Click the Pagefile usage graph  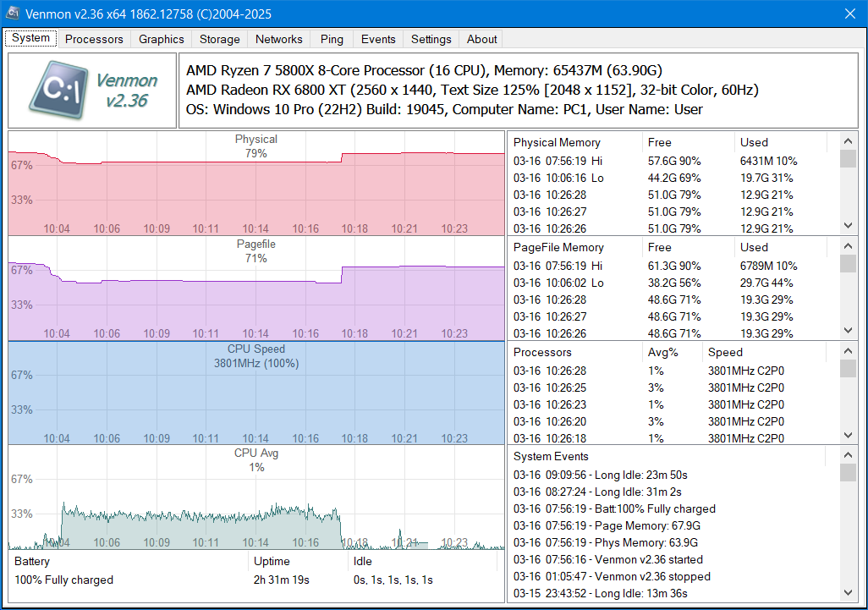[x=256, y=289]
